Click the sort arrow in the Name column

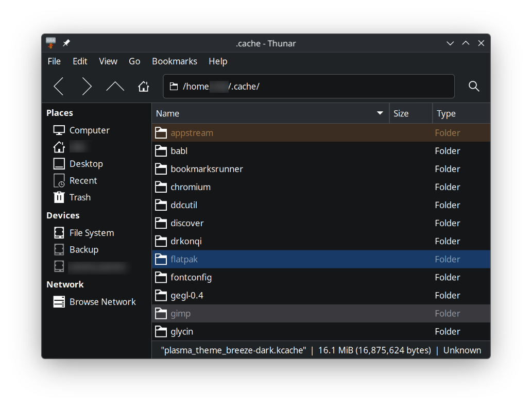pos(380,113)
